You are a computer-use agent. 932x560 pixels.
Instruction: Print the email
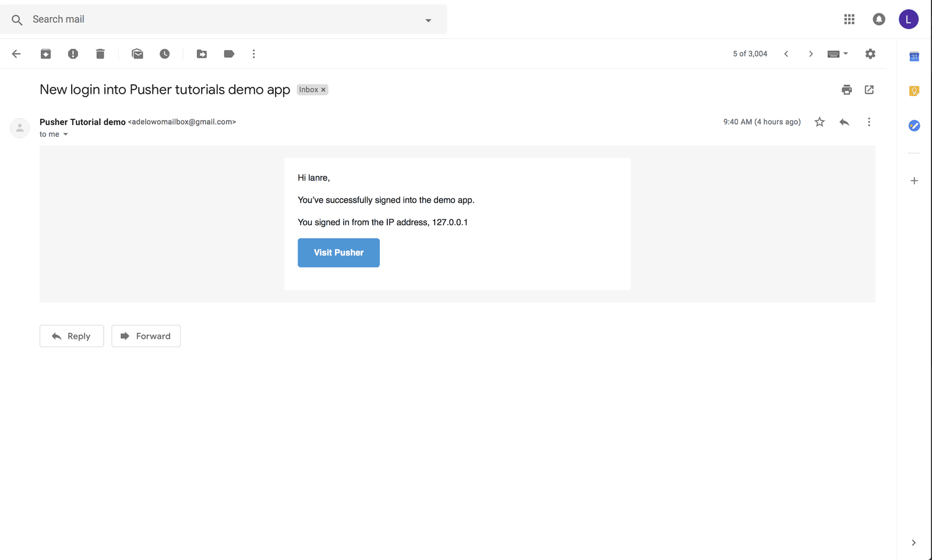tap(846, 90)
